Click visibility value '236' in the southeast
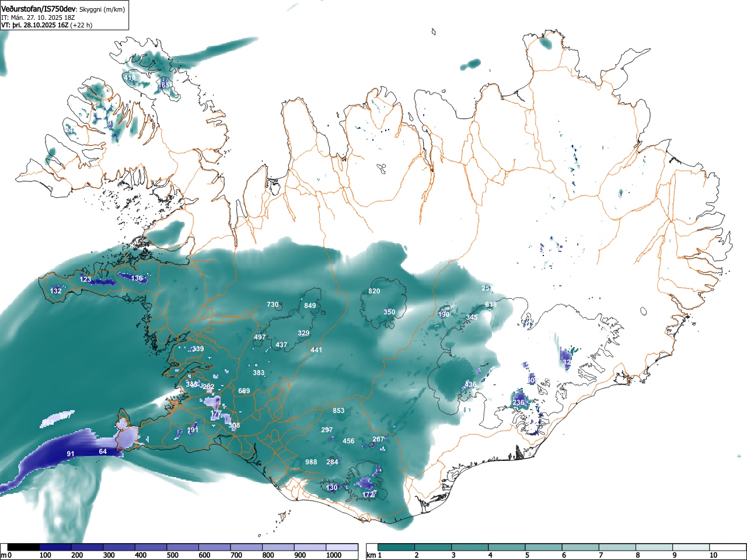Viewport: 747px width, 560px height. [518, 402]
